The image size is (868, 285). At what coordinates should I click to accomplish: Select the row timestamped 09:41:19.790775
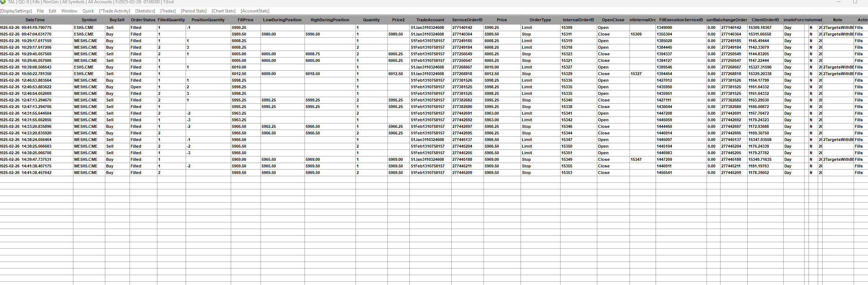(x=434, y=27)
